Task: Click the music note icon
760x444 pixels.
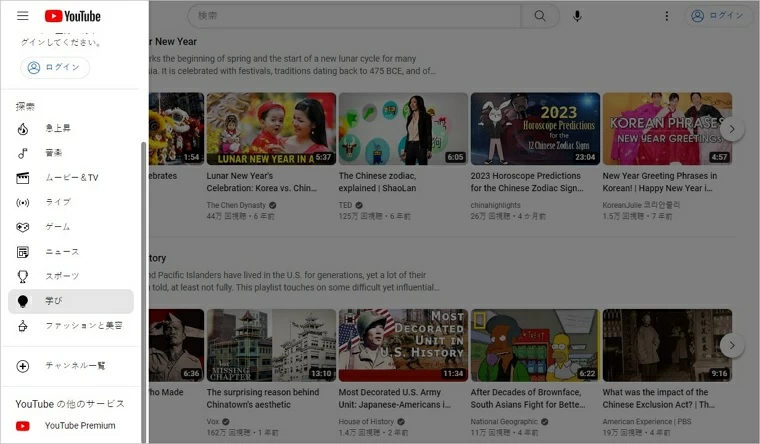Action: (23, 153)
